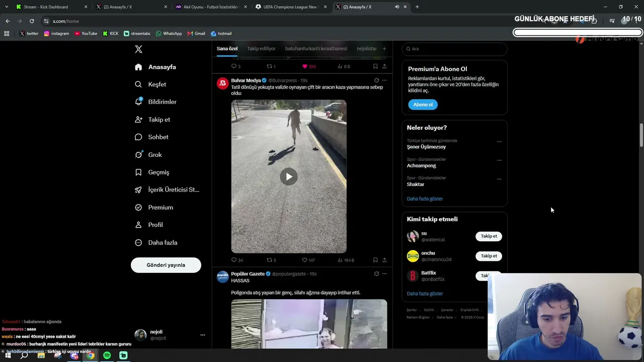
Task: Repost the Bulvar Medya post (5 reposts)
Action: point(269,260)
